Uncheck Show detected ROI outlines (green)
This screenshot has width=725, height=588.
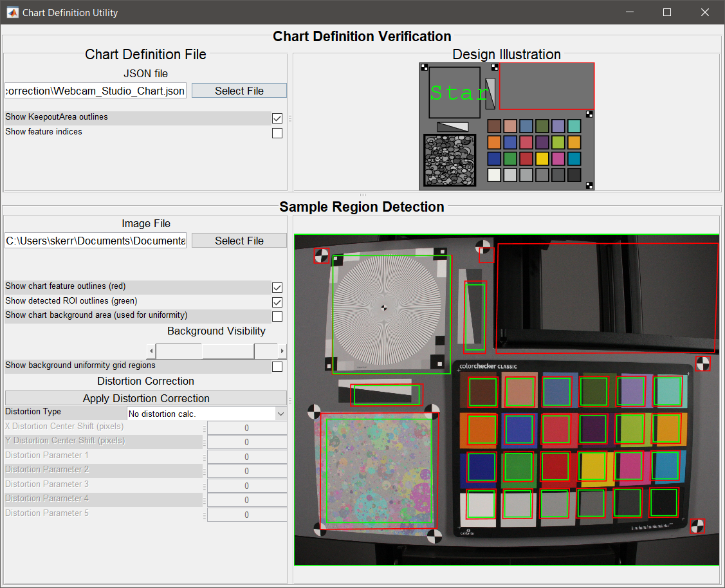coord(277,302)
